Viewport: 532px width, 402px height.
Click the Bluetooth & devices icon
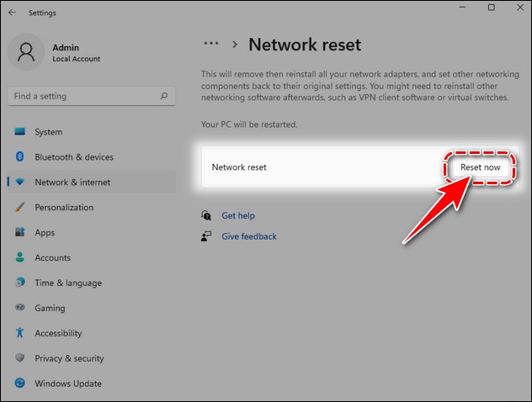tap(20, 157)
